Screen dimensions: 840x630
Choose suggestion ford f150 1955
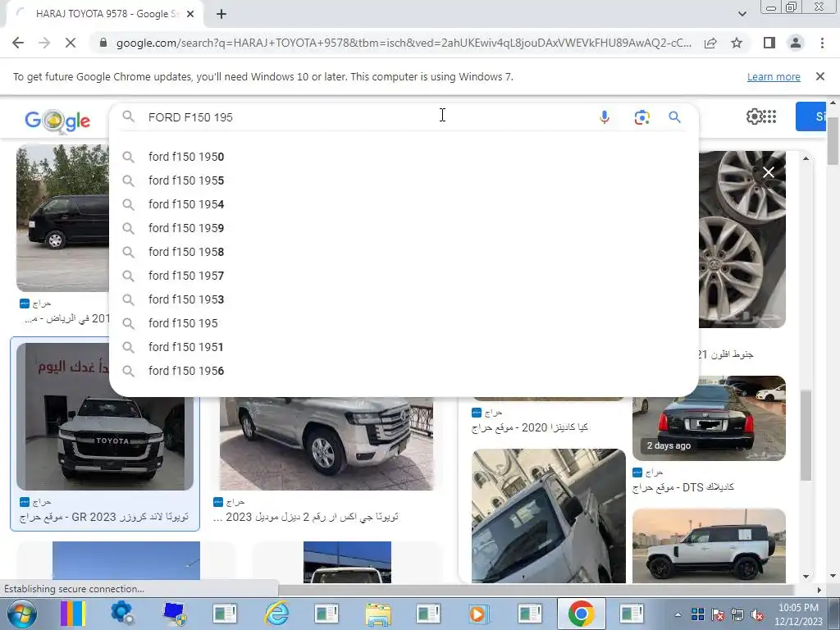point(404,180)
